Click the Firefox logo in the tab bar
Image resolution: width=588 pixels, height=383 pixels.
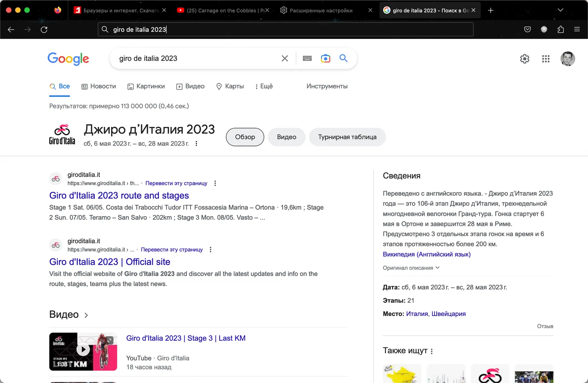58,10
